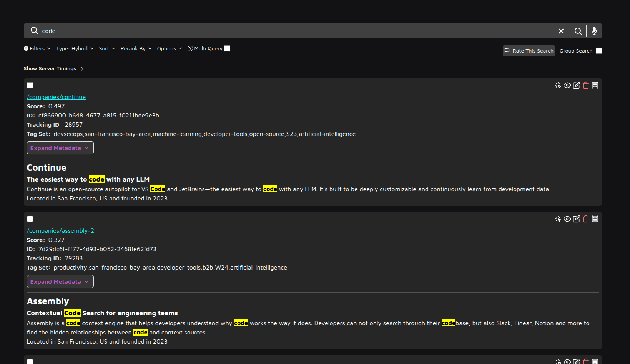Open the Filters dropdown
This screenshot has width=630, height=364.
click(x=37, y=48)
